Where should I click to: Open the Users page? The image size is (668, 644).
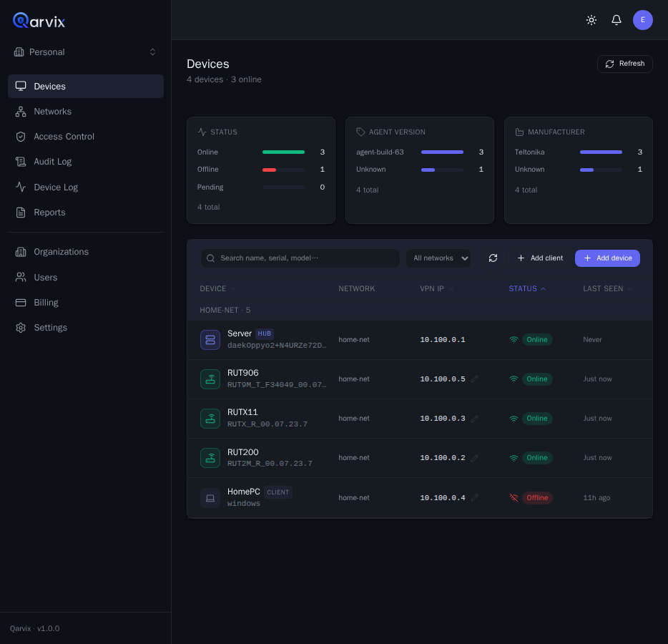click(86, 277)
